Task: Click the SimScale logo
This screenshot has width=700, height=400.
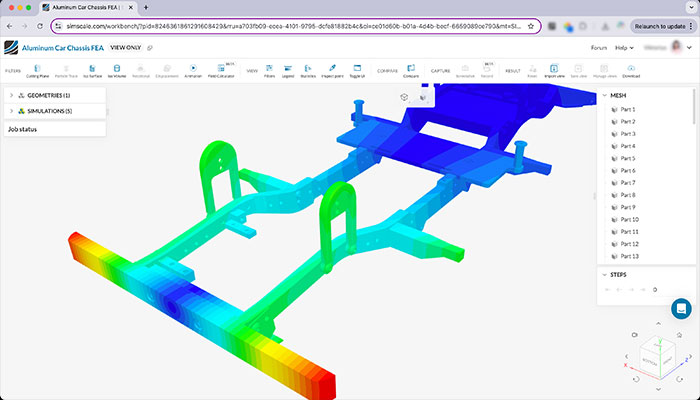Action: tap(11, 47)
